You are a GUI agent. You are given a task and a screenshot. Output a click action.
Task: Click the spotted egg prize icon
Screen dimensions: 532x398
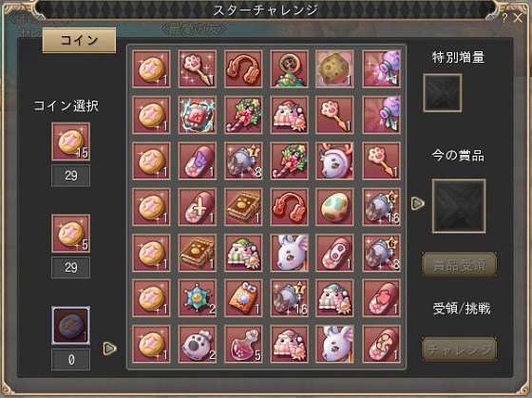coord(334,207)
